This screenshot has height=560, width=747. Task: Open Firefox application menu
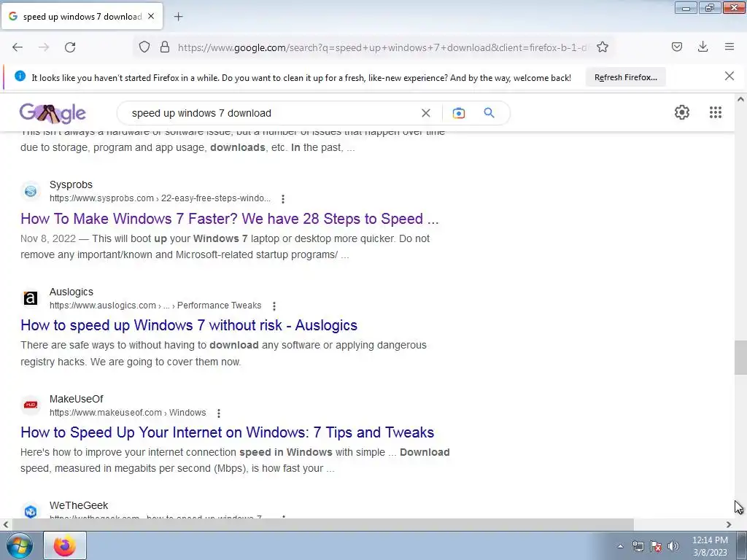pyautogui.click(x=729, y=47)
